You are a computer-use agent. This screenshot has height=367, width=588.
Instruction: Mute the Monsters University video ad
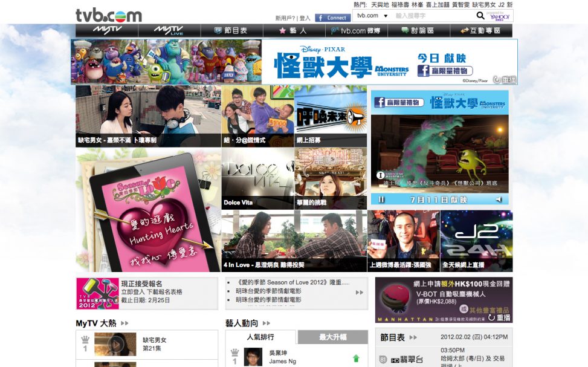coord(499,200)
